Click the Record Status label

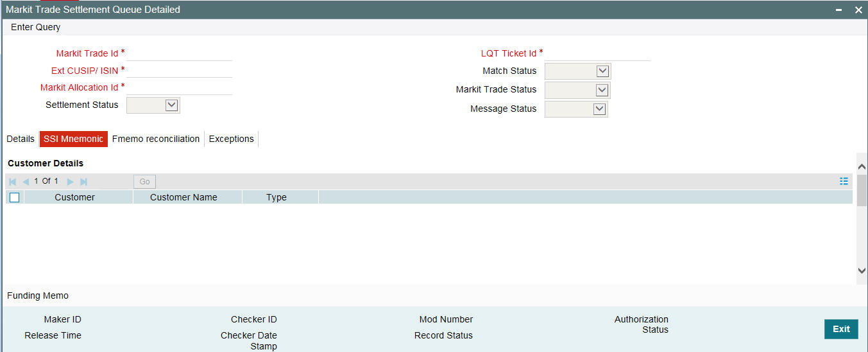click(x=443, y=335)
